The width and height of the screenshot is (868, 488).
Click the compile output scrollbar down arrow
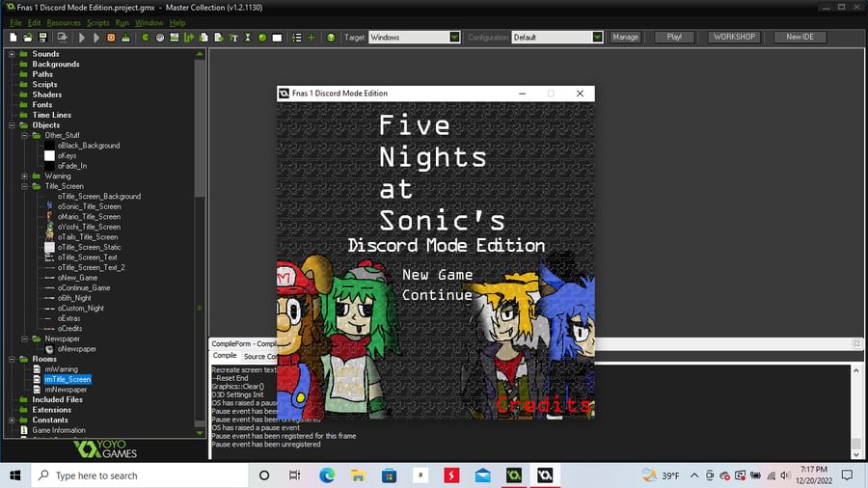tap(856, 454)
